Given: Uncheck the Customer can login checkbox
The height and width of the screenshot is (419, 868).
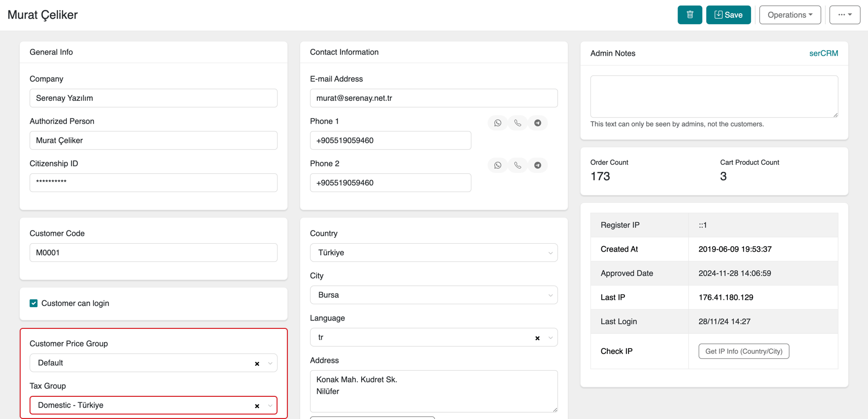Looking at the screenshot, I should click(33, 303).
